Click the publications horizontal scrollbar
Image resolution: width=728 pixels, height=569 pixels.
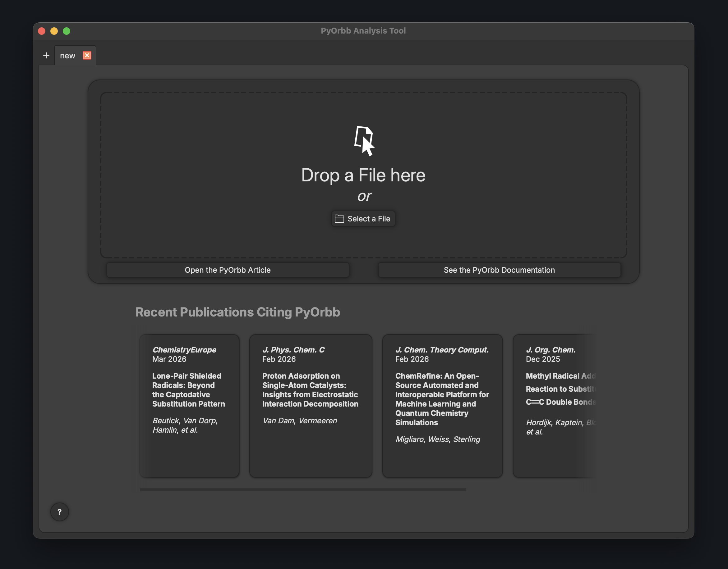[x=303, y=490]
